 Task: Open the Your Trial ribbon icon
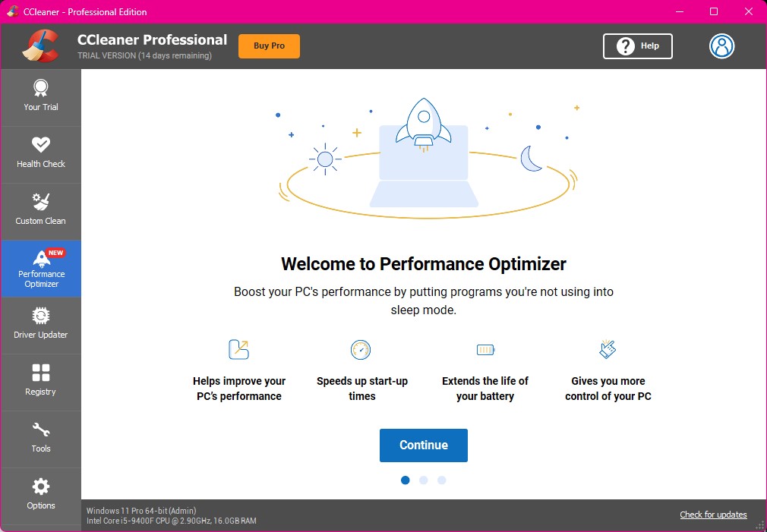pyautogui.click(x=40, y=88)
